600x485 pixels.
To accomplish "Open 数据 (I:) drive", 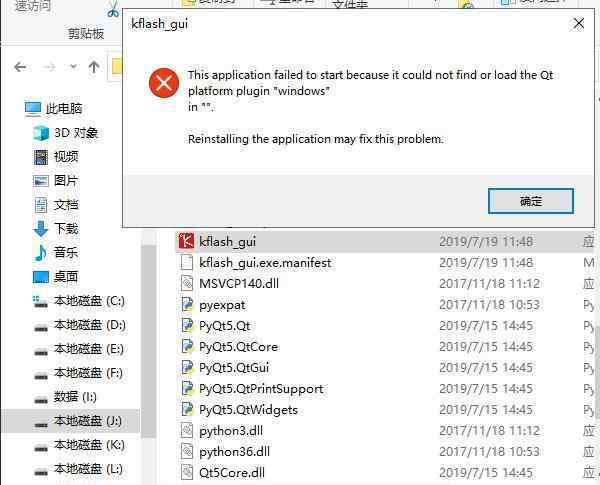I will (75, 397).
